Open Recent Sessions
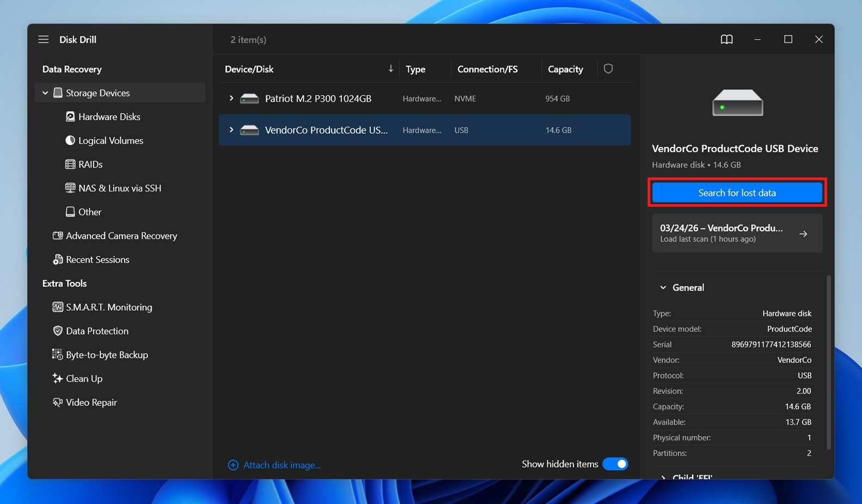This screenshot has width=862, height=504. [97, 260]
